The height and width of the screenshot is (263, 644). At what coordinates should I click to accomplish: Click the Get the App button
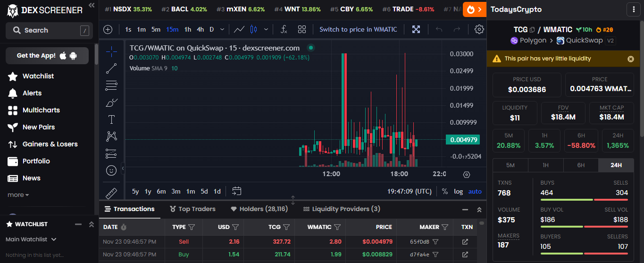click(47, 56)
